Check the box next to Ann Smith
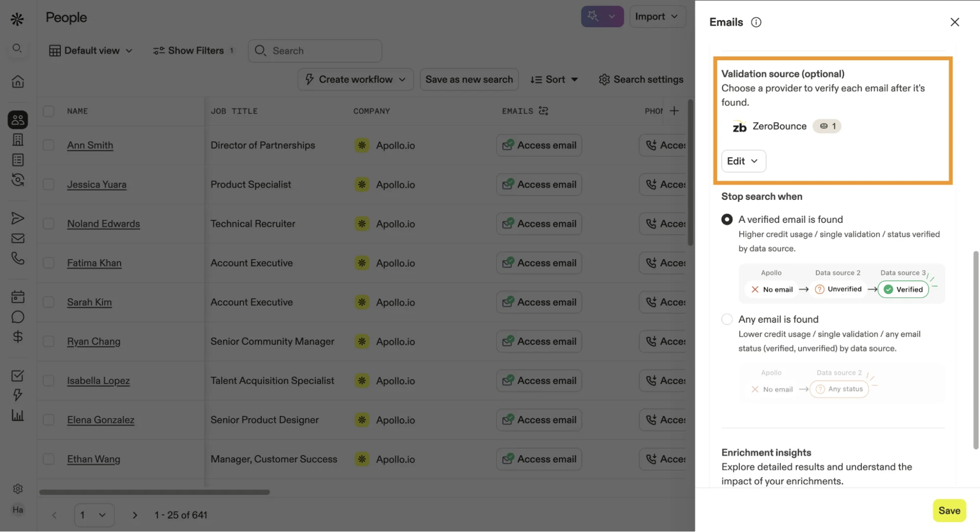Image resolution: width=980 pixels, height=532 pixels. point(48,145)
